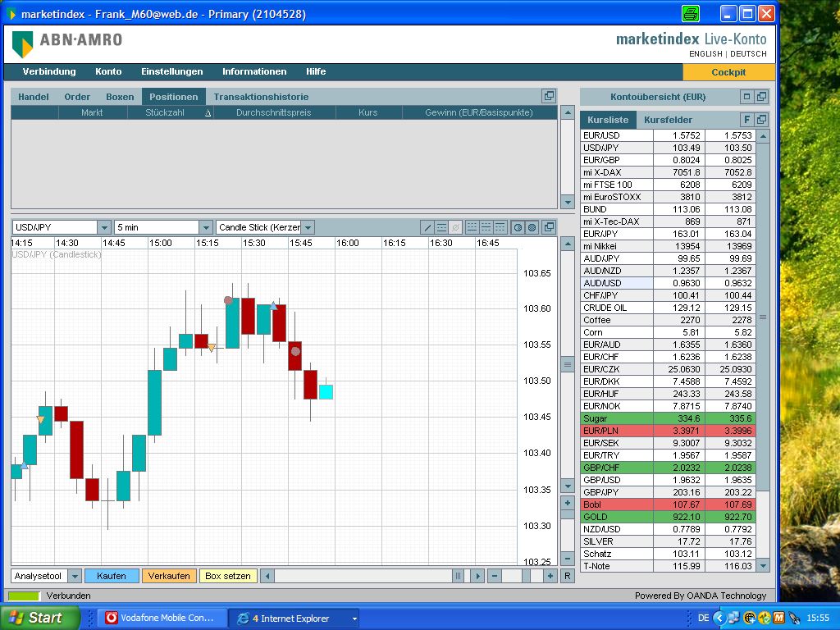
Task: Click the Kursliste scrollbar up arrow
Action: pyautogui.click(x=764, y=136)
